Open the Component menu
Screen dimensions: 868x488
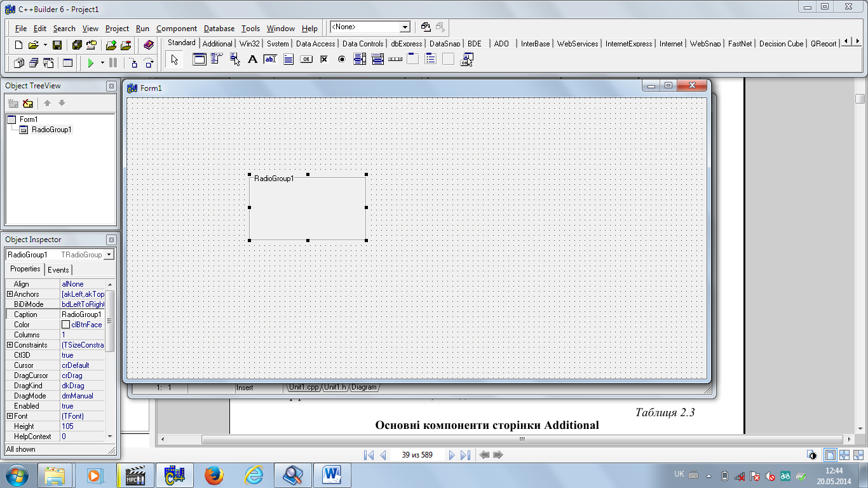[177, 29]
